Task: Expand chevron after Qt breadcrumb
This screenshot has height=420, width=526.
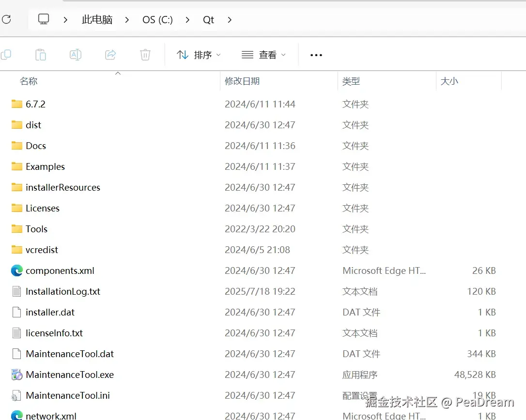Action: coord(230,20)
